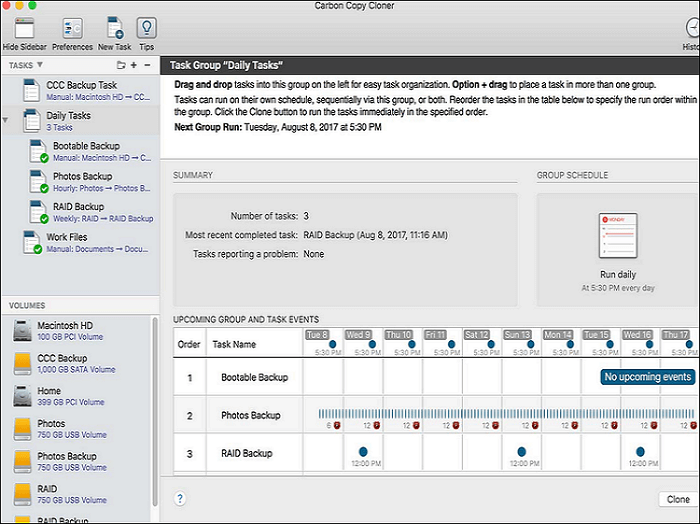Click the No upcoming events badge
Viewport: 700px width, 524px height.
(x=648, y=377)
